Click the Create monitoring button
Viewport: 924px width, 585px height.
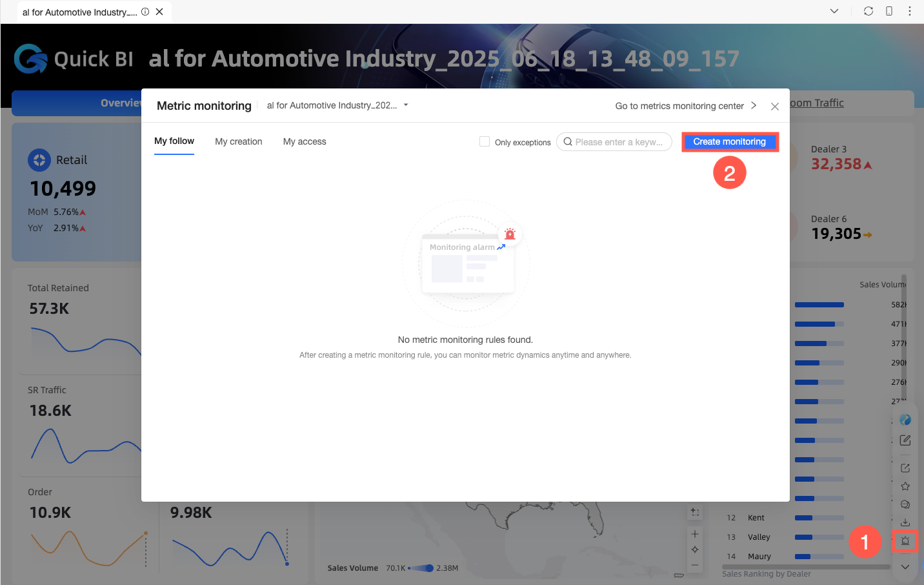[730, 142]
